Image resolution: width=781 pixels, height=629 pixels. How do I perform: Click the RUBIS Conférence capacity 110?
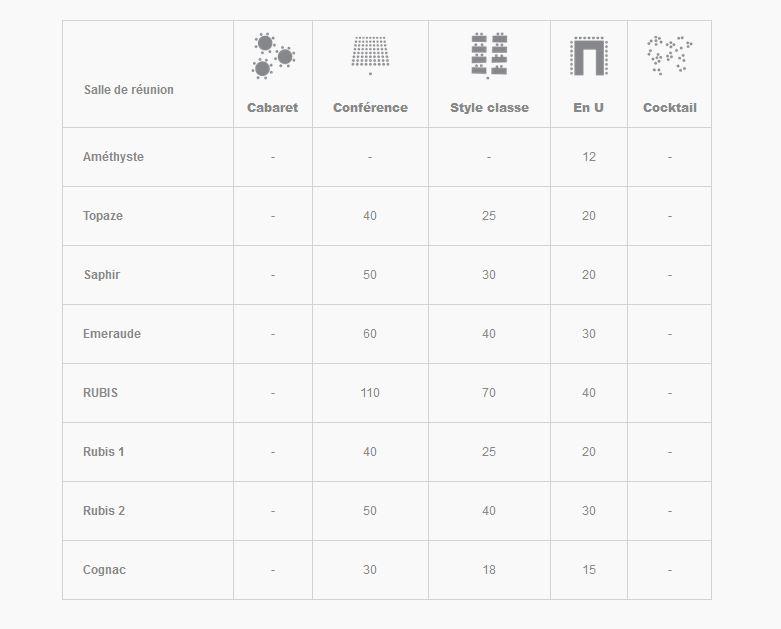click(x=370, y=393)
